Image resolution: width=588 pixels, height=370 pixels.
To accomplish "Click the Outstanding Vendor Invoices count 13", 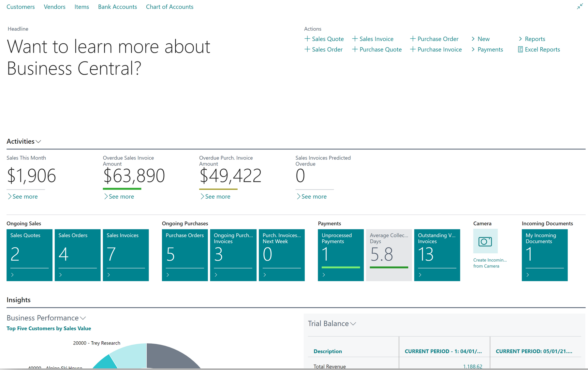I will click(x=426, y=254).
